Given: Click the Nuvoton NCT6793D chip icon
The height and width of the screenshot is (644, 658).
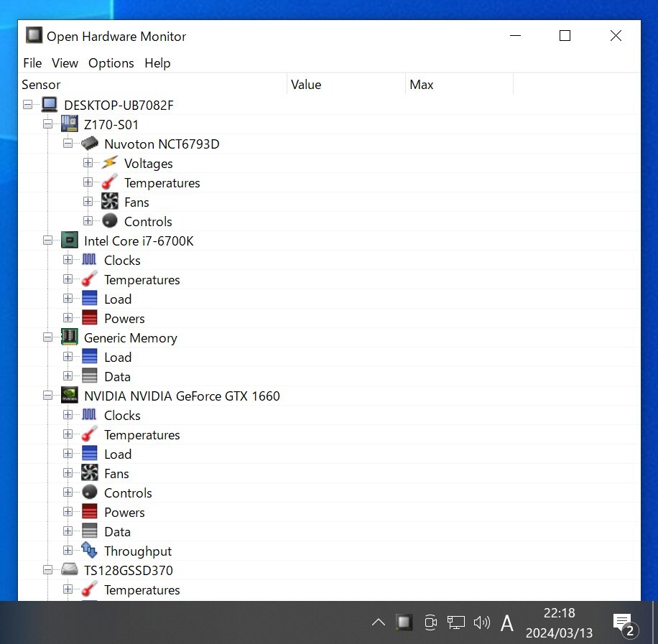Looking at the screenshot, I should [x=89, y=144].
